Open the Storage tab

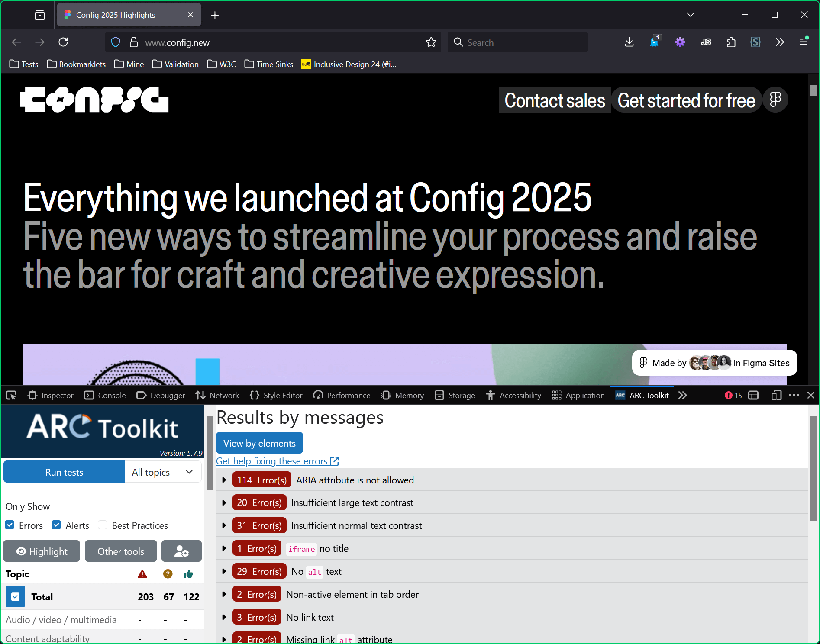(x=455, y=395)
